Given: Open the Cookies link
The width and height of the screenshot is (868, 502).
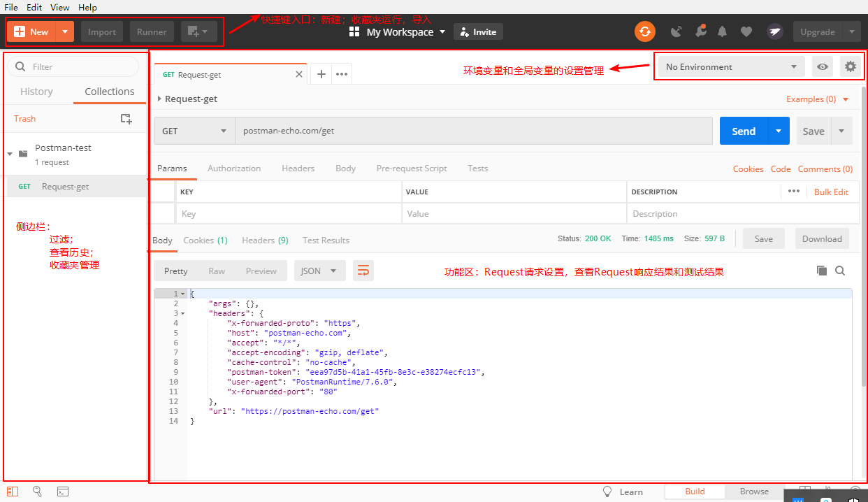Looking at the screenshot, I should [x=748, y=168].
